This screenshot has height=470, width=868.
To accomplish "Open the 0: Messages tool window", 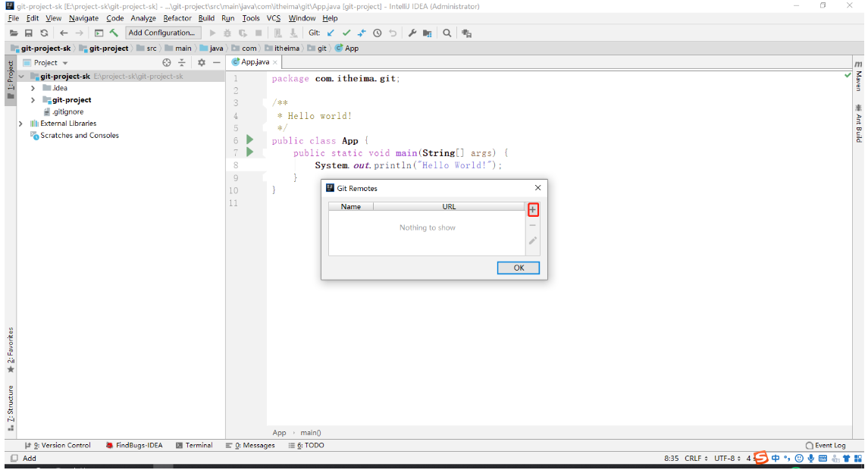I will click(250, 446).
